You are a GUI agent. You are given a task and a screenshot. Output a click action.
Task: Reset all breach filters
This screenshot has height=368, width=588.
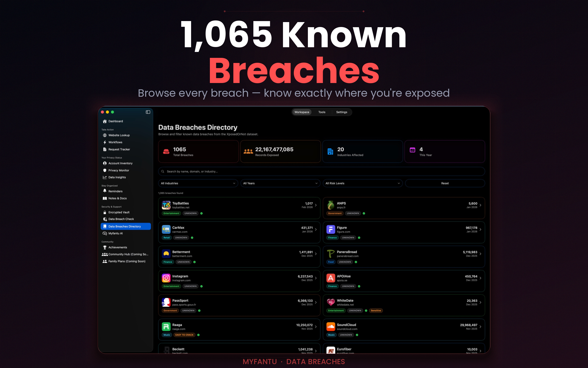pyautogui.click(x=445, y=183)
